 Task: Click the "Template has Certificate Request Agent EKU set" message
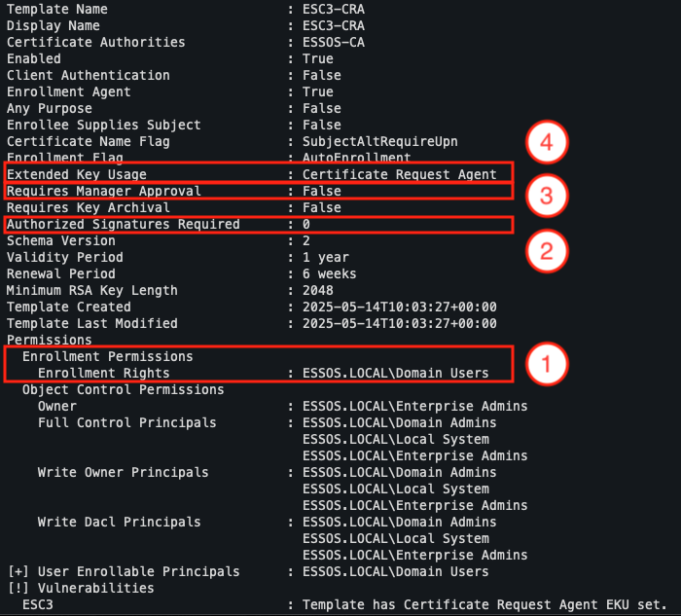point(485,604)
